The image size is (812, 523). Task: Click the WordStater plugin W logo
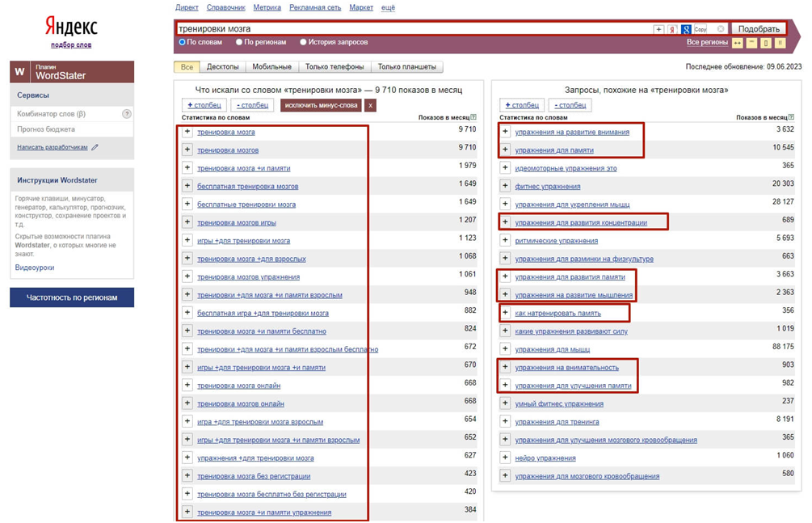[x=20, y=72]
